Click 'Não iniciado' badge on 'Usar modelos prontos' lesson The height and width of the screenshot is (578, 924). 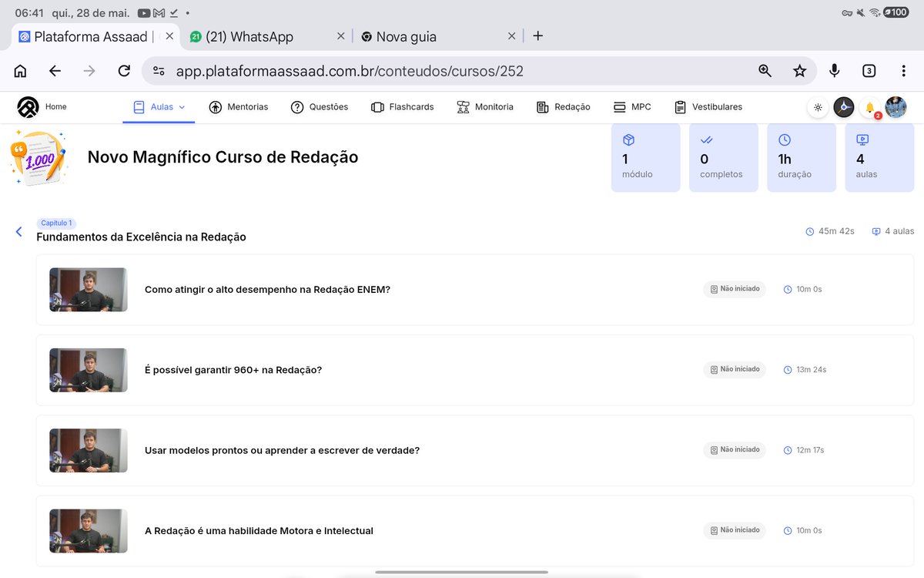click(735, 449)
